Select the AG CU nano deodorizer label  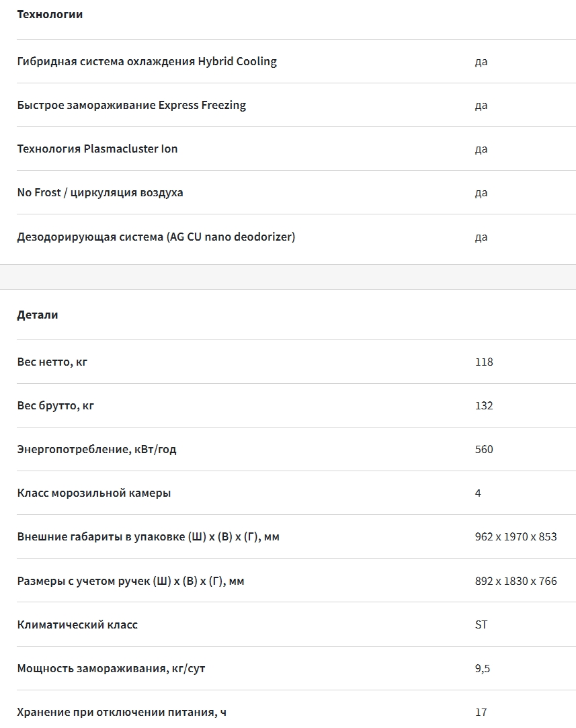click(x=156, y=237)
